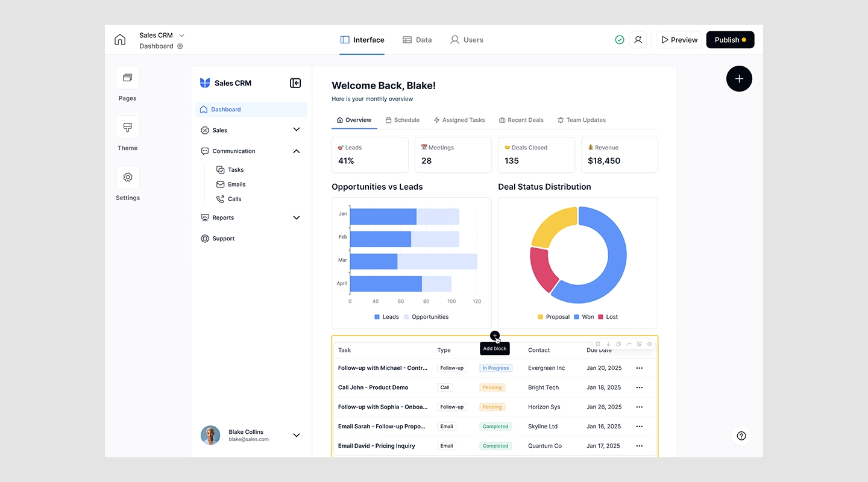Click the home icon in top bar
This screenshot has width=868, height=482.
tap(120, 40)
